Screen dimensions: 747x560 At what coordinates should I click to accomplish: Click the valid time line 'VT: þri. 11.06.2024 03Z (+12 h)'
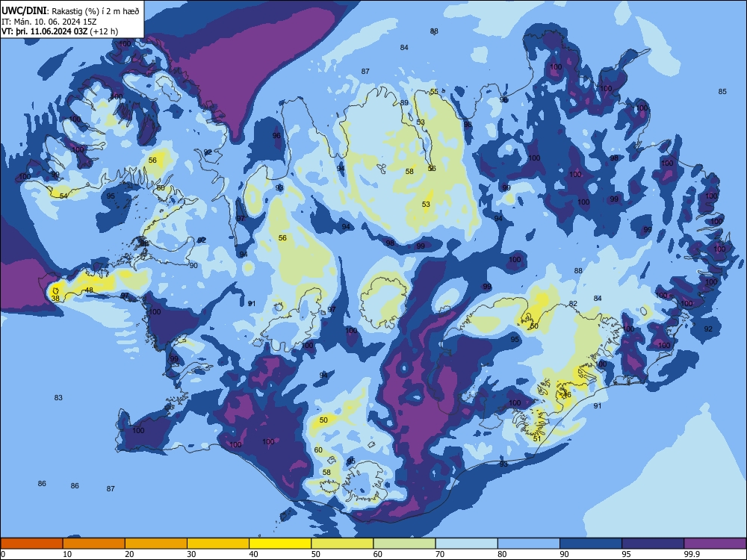click(x=60, y=31)
